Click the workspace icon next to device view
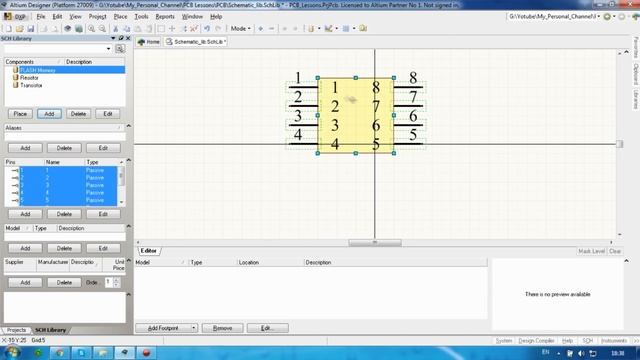 [79, 29]
